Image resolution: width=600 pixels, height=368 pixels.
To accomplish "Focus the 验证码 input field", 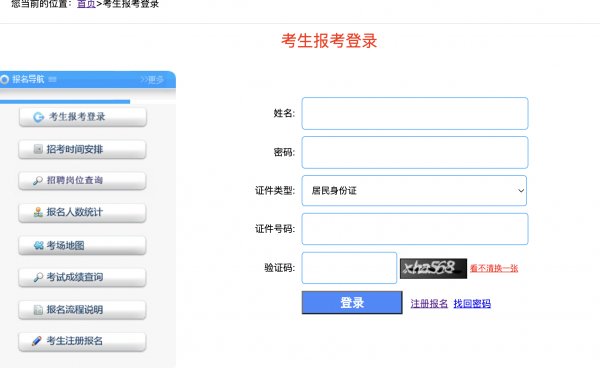I will coord(349,268).
